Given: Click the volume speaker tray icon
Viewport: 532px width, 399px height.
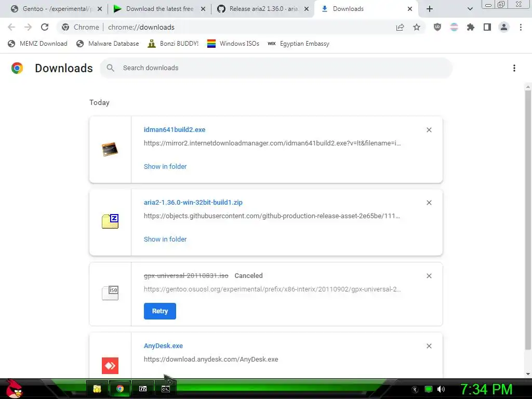Looking at the screenshot, I should (x=441, y=389).
